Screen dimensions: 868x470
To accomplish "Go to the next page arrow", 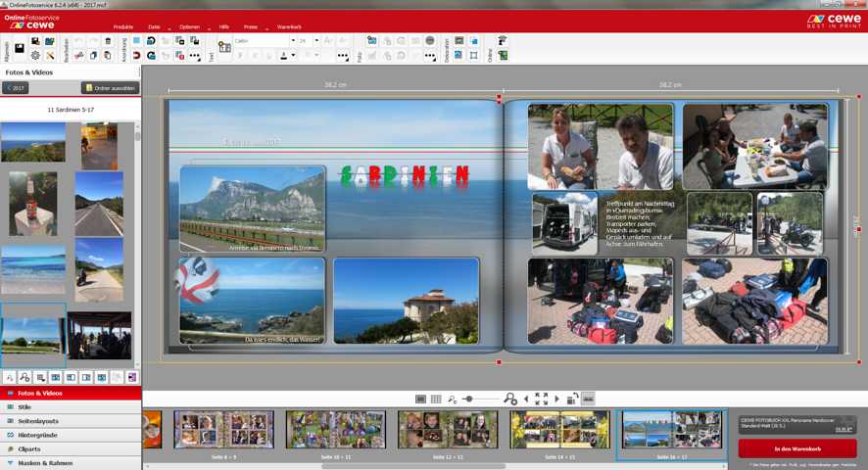I will click(557, 399).
